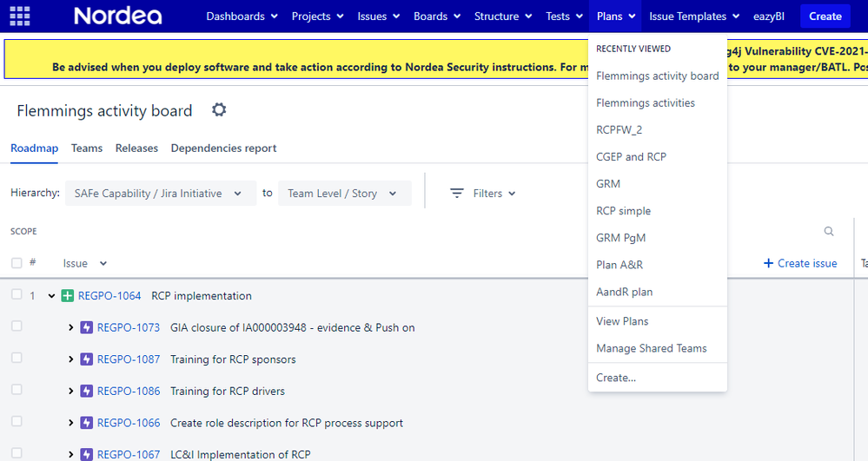Switch to the Releases tab
This screenshot has width=868, height=461.
click(136, 148)
